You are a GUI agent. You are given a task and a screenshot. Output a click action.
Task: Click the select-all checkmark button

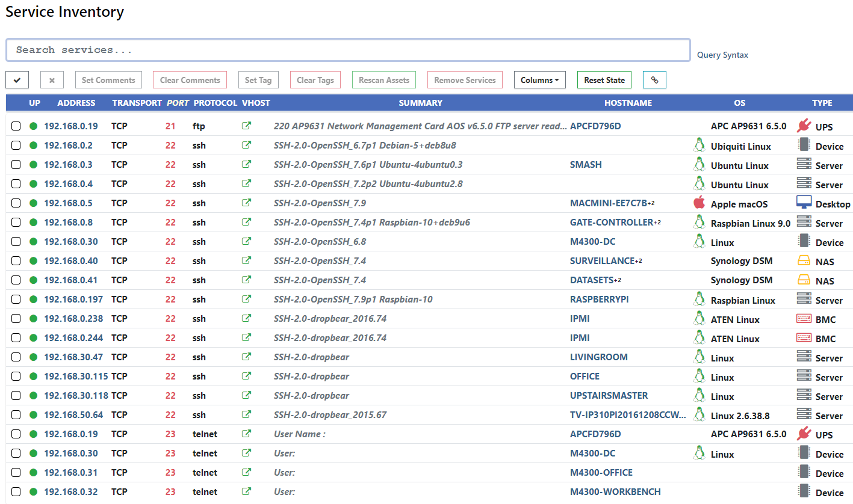pos(17,80)
